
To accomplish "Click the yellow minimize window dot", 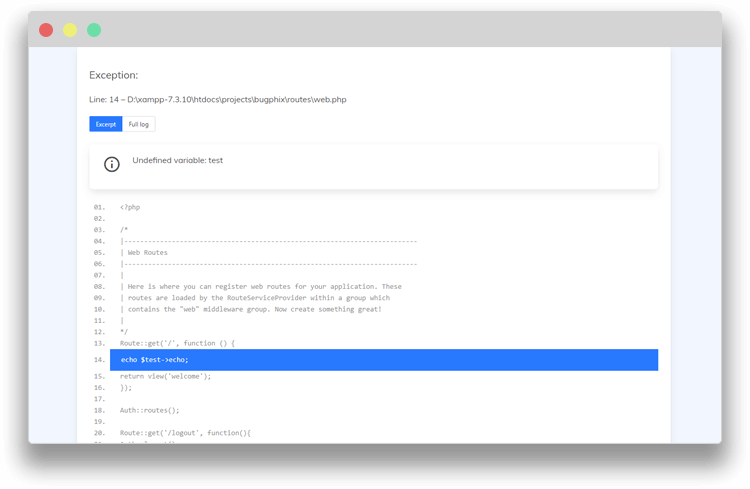I will (x=70, y=30).
